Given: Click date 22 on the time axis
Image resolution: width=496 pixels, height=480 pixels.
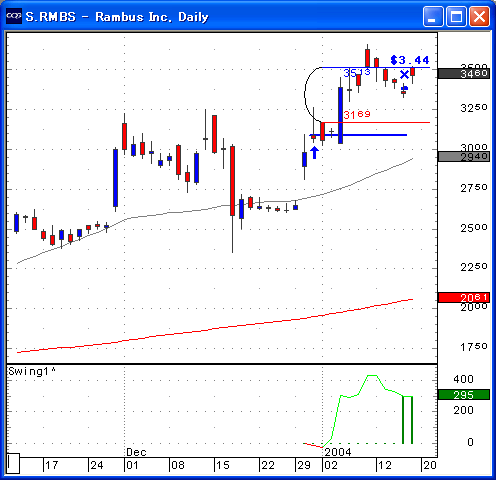Looking at the screenshot, I should pyautogui.click(x=268, y=465).
